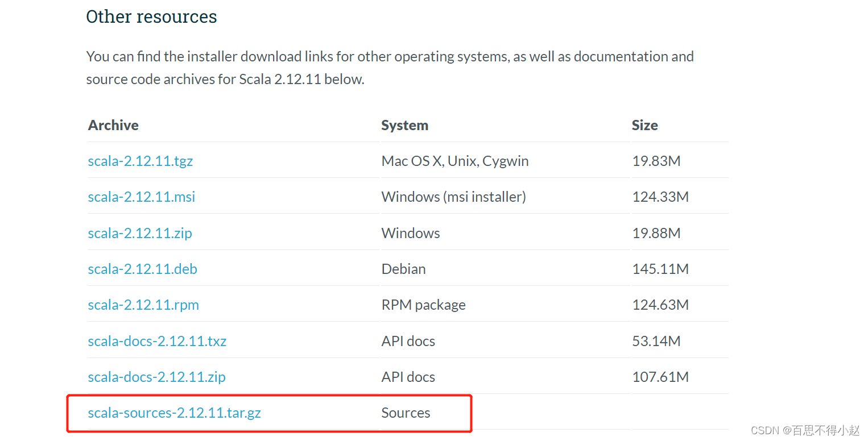Download scala-sources-2.12.11.tar.gz
Image resolution: width=868 pixels, height=441 pixels.
[175, 413]
